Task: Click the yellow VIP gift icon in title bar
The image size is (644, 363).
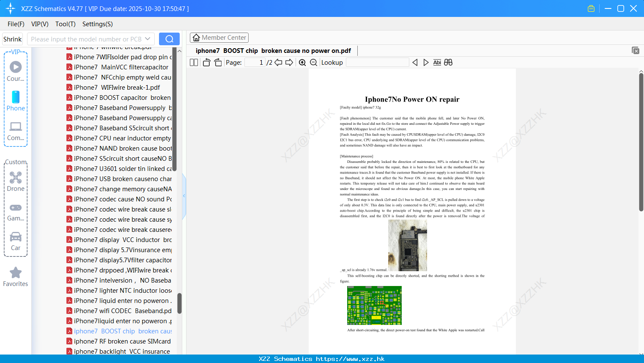Action: click(591, 8)
